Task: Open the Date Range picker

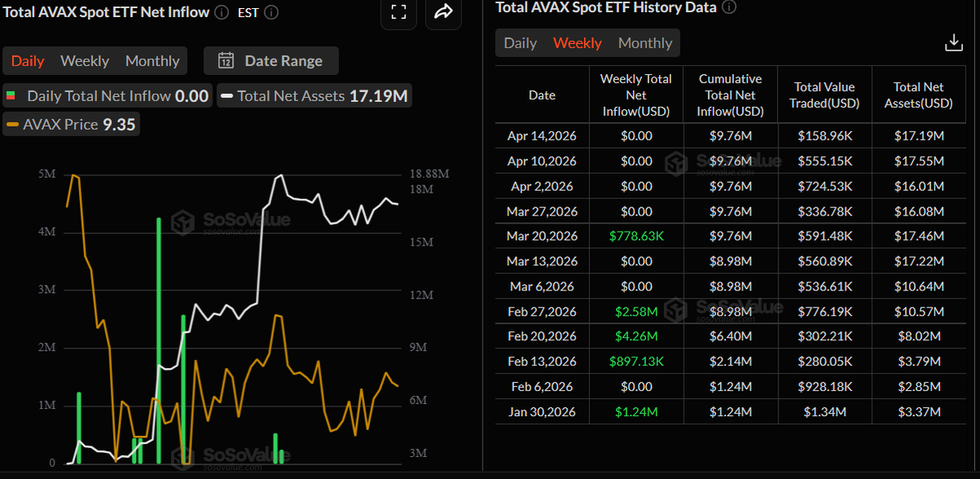Action: [270, 60]
